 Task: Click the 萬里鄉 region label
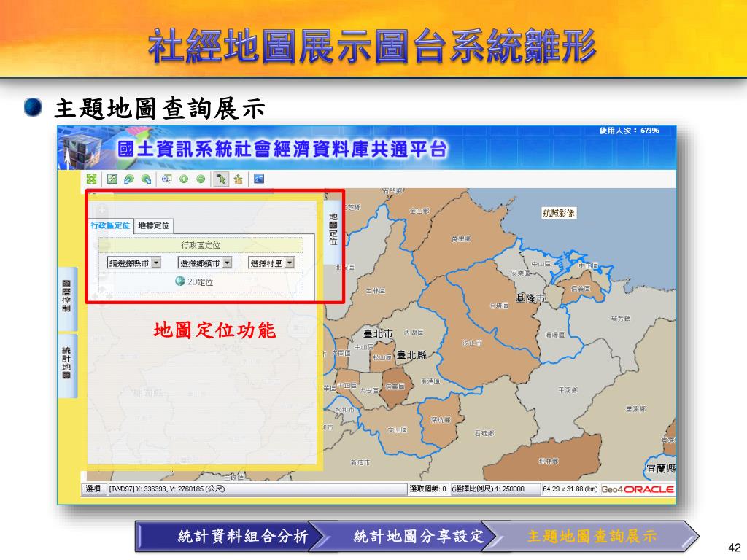(461, 238)
